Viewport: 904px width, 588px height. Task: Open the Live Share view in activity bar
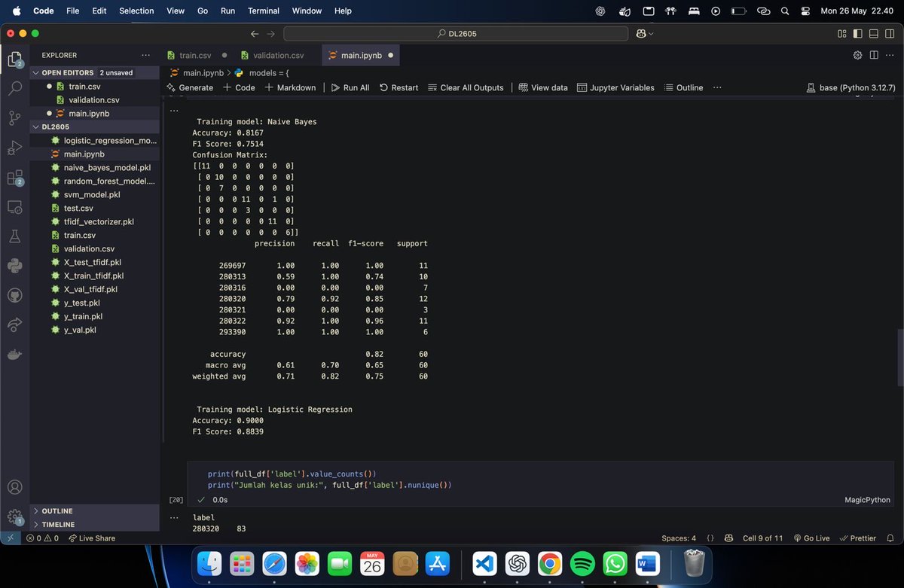pos(14,324)
